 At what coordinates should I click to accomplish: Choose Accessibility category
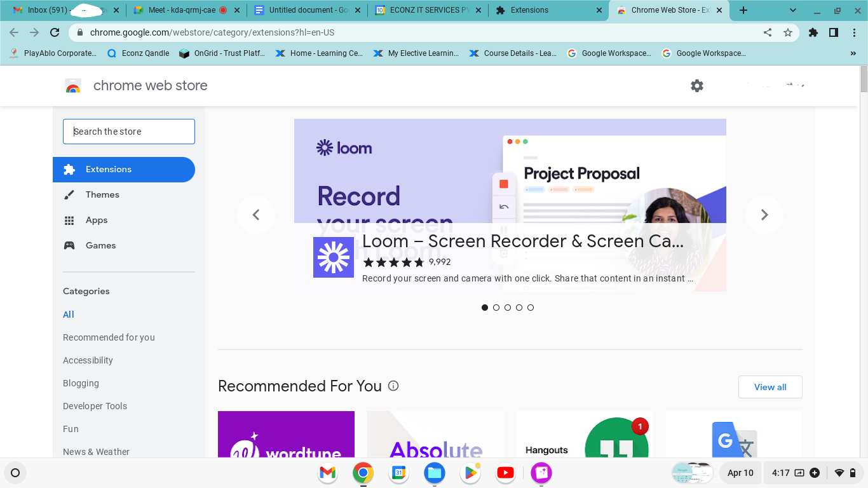coord(88,360)
